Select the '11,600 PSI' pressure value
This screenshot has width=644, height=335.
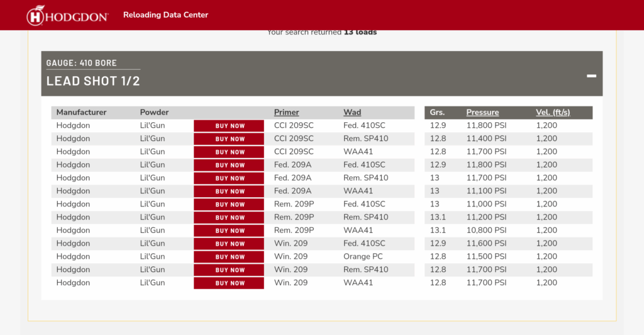[486, 243]
